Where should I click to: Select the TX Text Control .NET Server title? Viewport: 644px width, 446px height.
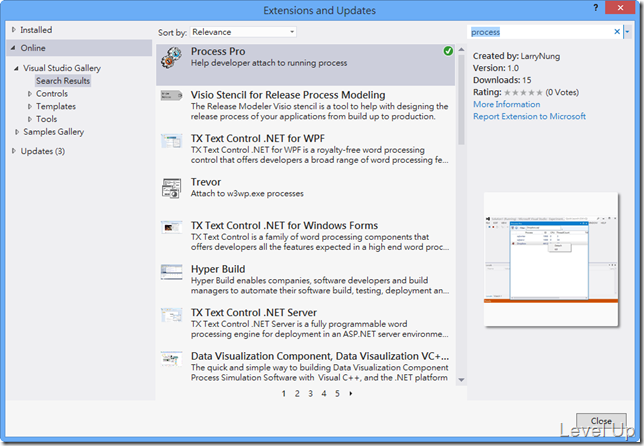point(254,313)
